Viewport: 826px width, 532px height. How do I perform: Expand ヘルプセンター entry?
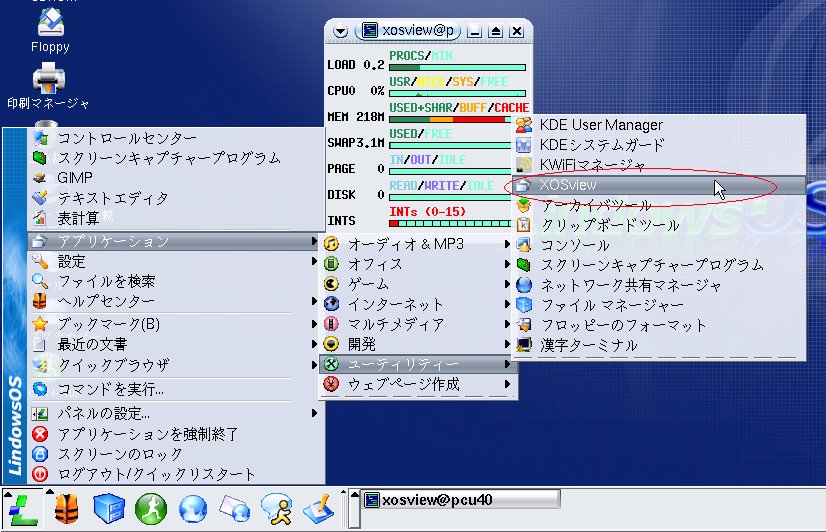click(175, 301)
